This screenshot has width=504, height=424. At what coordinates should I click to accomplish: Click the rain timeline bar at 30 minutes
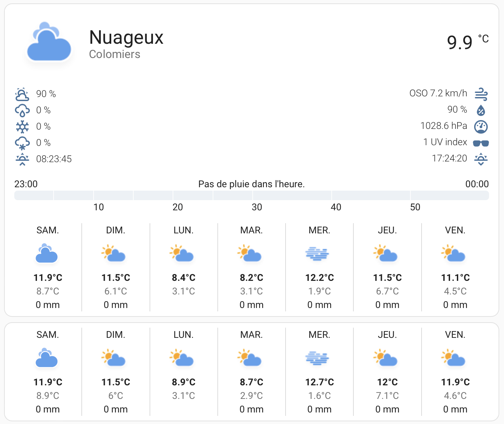click(252, 195)
